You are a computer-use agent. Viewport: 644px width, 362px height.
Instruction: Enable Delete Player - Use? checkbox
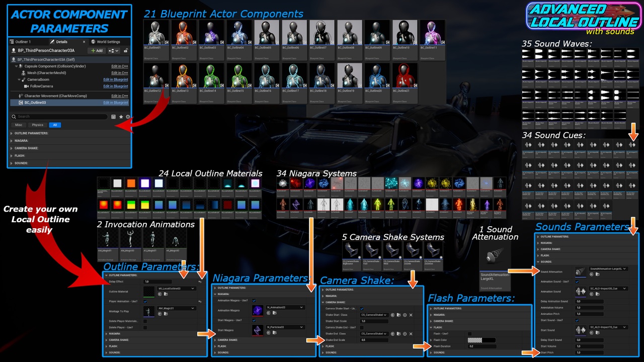[145, 328]
